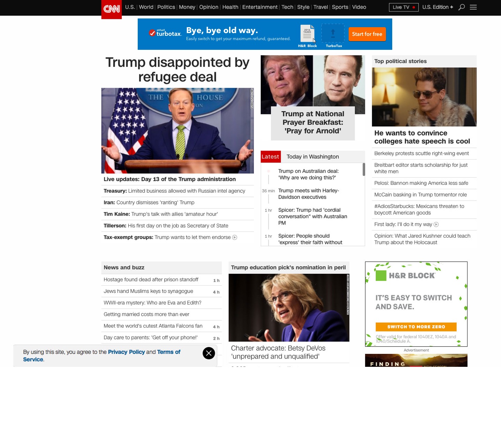Open 'Iran: Country dismisses ranting Trump'
Screen dimensions: 501x448
click(149, 203)
